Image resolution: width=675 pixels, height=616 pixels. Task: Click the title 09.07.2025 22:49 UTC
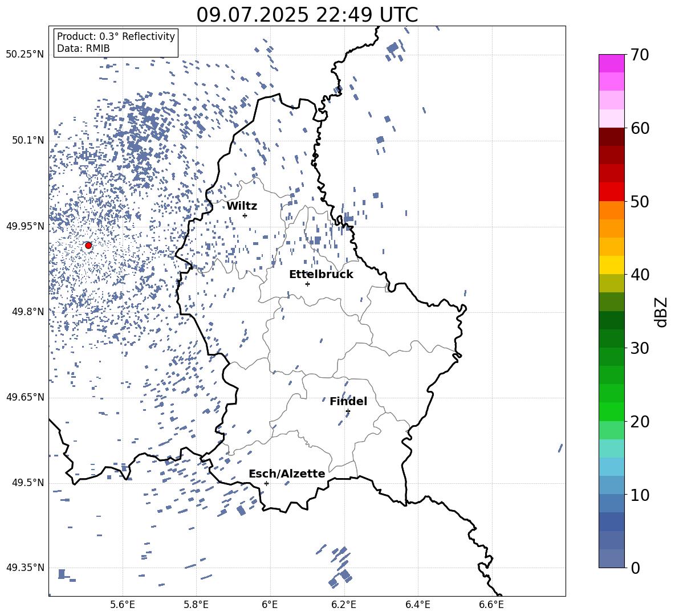307,15
